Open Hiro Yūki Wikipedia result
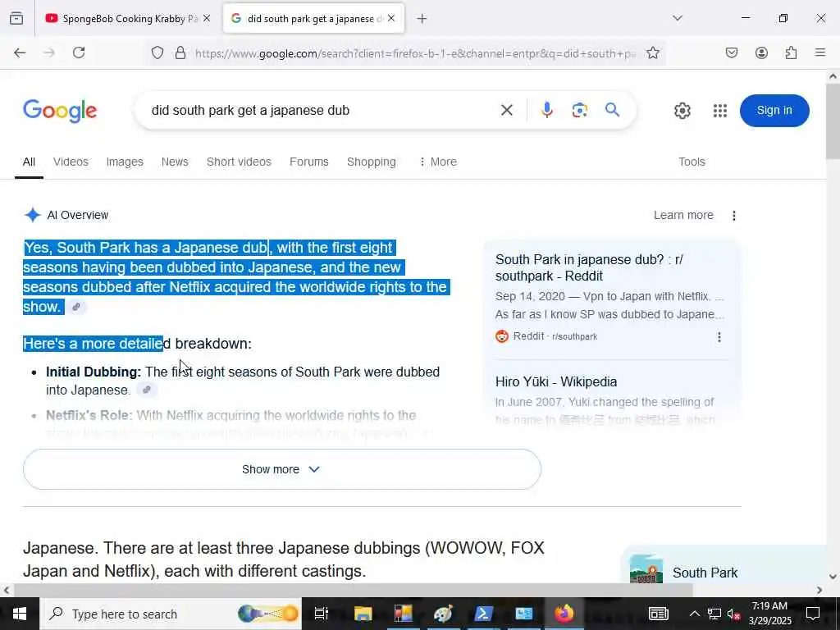Screen dimensions: 840x630 [x=556, y=382]
